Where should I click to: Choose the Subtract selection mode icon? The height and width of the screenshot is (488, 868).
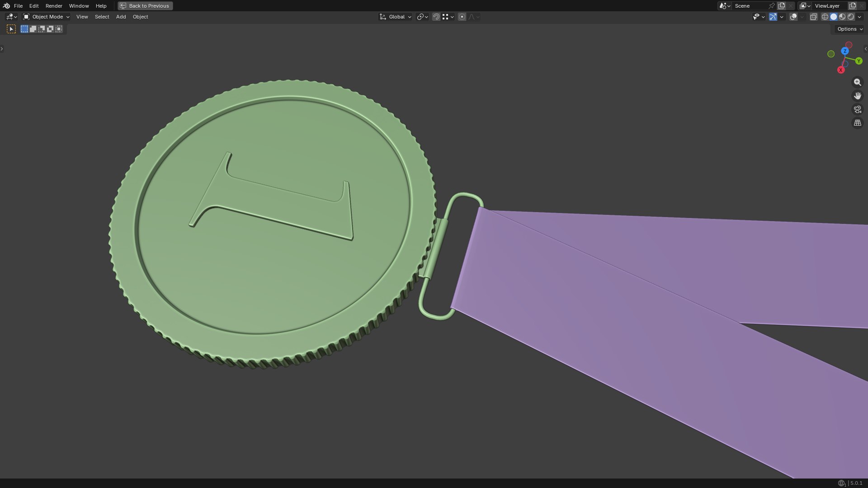coord(42,29)
